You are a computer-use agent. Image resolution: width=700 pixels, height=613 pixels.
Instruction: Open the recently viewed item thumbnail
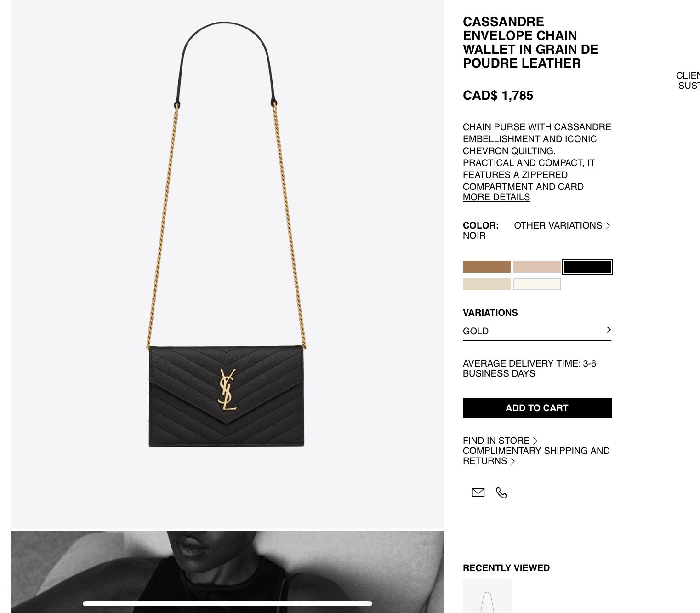(x=487, y=596)
